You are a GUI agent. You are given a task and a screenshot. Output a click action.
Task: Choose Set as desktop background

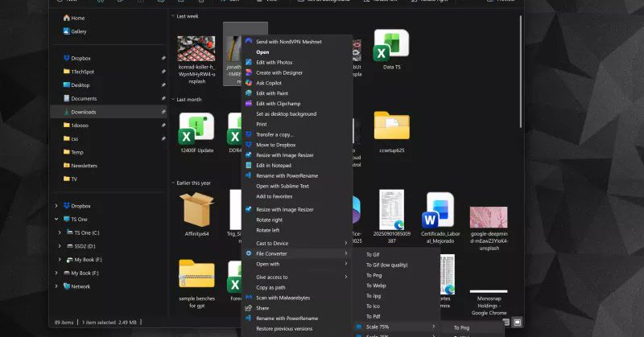(287, 113)
